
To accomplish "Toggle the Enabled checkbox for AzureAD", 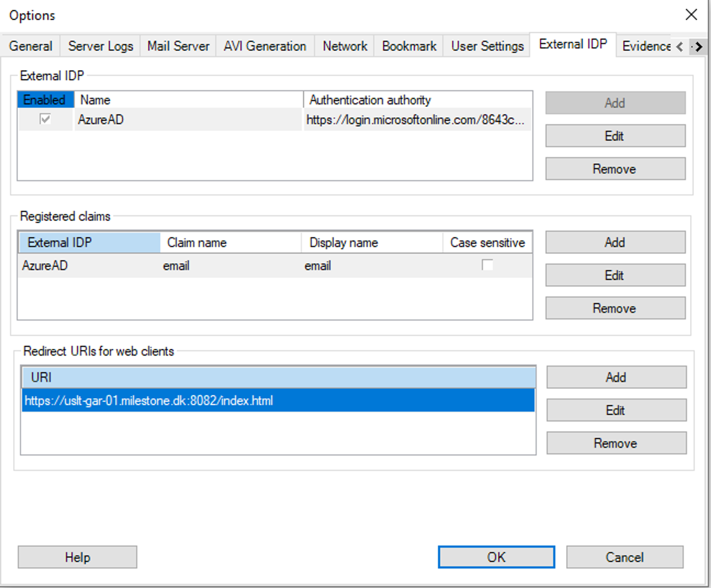I will click(x=45, y=120).
